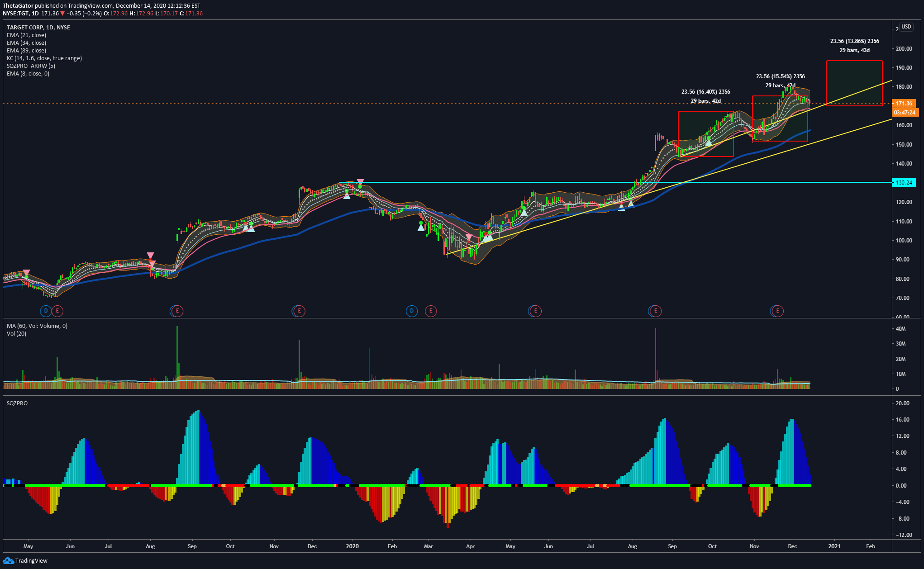Click the pink down-arrow signal near January 2020 high
Image resolution: width=924 pixels, height=569 pixels.
[x=360, y=182]
